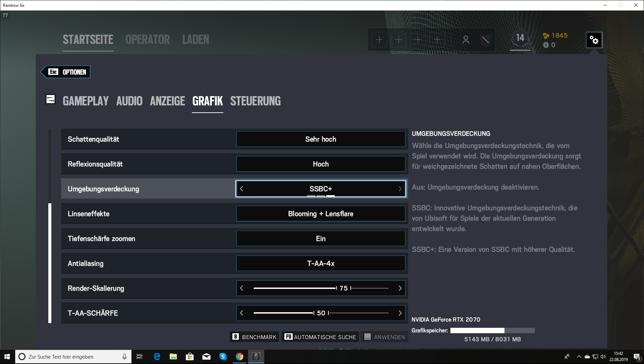The width and height of the screenshot is (644, 364).
Task: Open Google Chrome from taskbar
Action: coord(240,357)
